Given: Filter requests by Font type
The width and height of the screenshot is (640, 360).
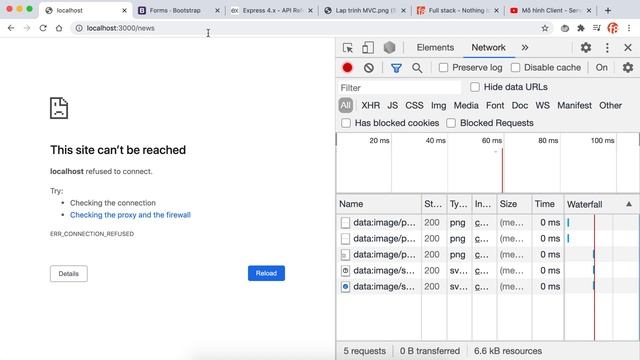Looking at the screenshot, I should coord(495,105).
